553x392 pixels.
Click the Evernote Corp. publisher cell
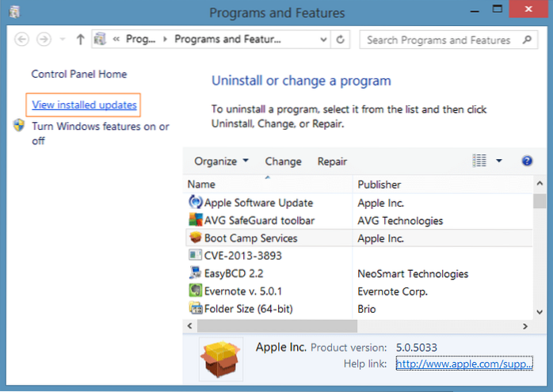(x=392, y=291)
